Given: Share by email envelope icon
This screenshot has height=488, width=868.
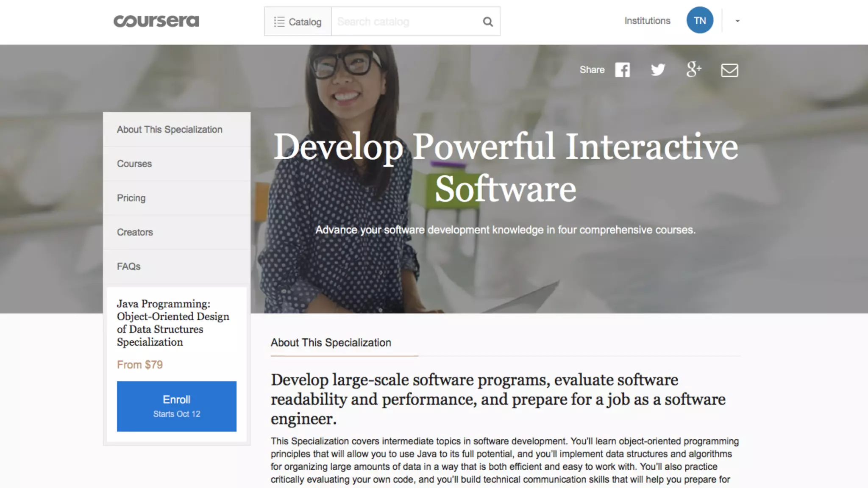Looking at the screenshot, I should [729, 70].
